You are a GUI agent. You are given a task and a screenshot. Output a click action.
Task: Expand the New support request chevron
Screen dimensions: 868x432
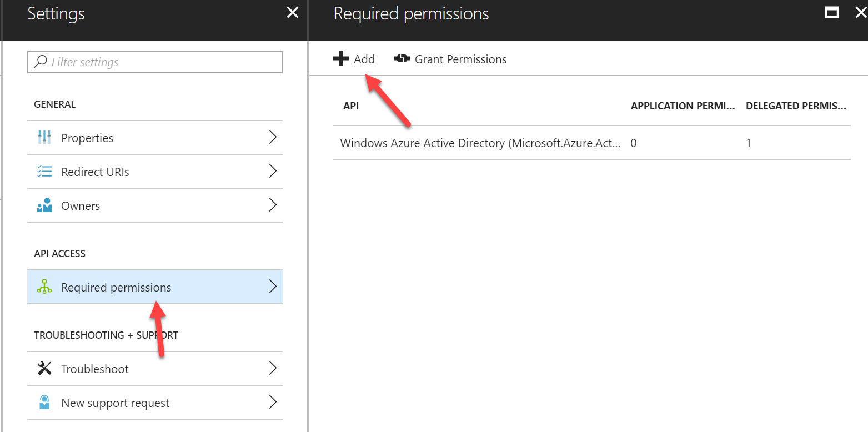point(273,403)
